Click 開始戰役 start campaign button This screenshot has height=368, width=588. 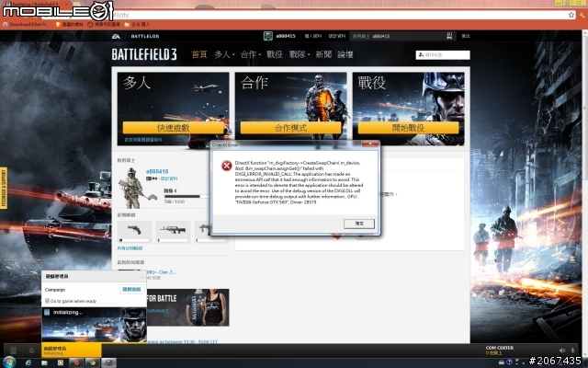[x=408, y=128]
